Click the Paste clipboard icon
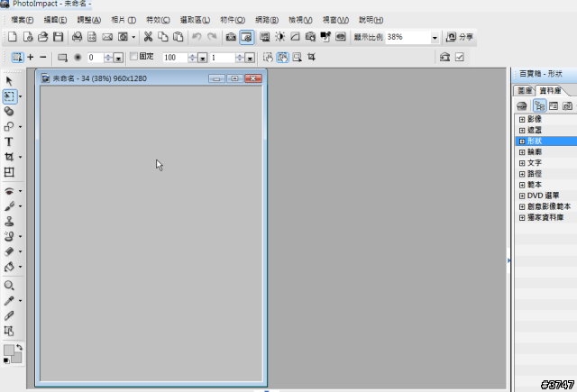 [x=179, y=37]
